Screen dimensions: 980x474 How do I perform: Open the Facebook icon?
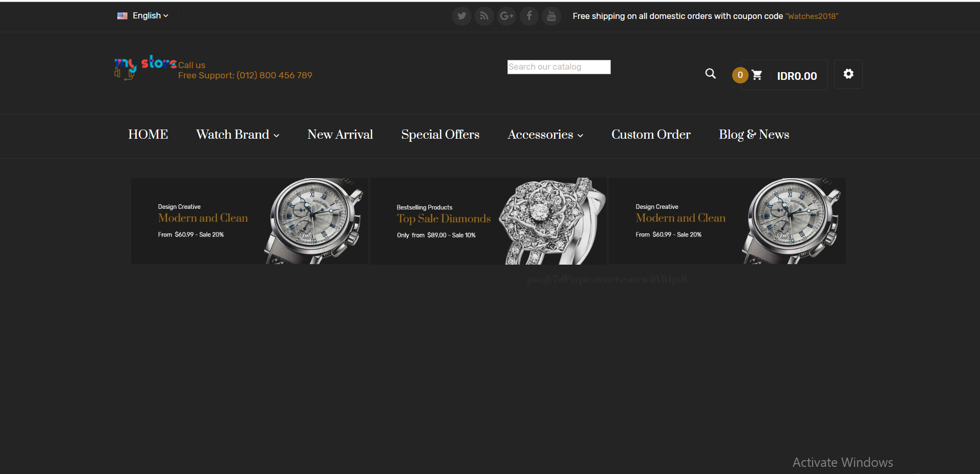click(529, 16)
